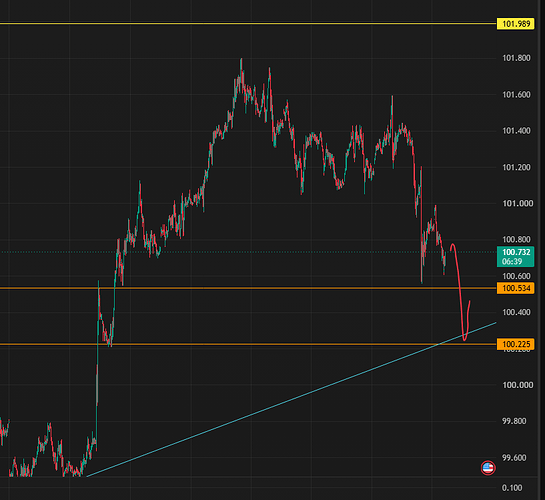Click the 100.000 price axis label
545x500 pixels.
coord(517,385)
